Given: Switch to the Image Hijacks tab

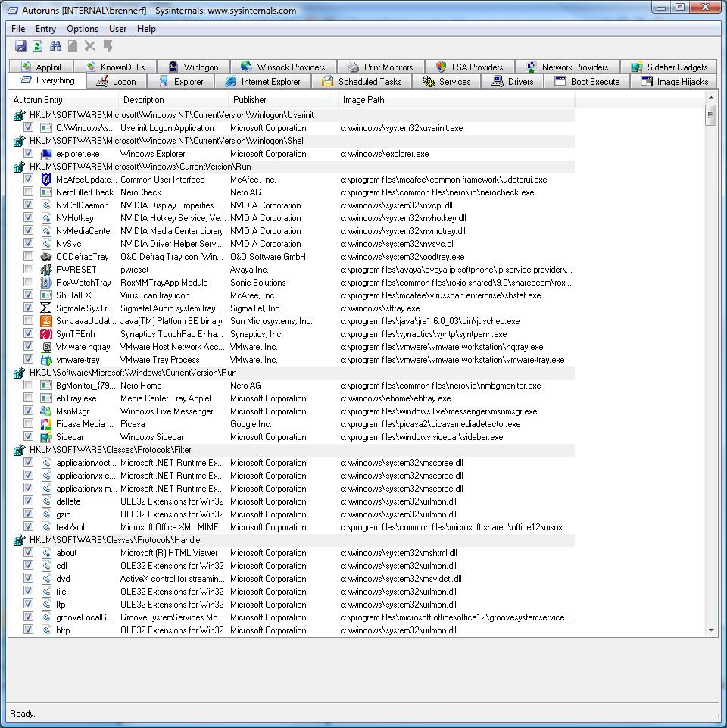Looking at the screenshot, I should point(674,82).
